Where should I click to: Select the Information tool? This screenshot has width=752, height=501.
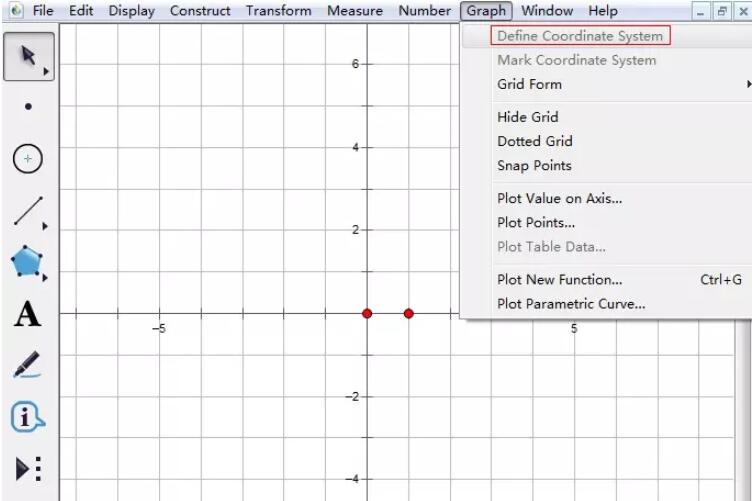(x=27, y=416)
